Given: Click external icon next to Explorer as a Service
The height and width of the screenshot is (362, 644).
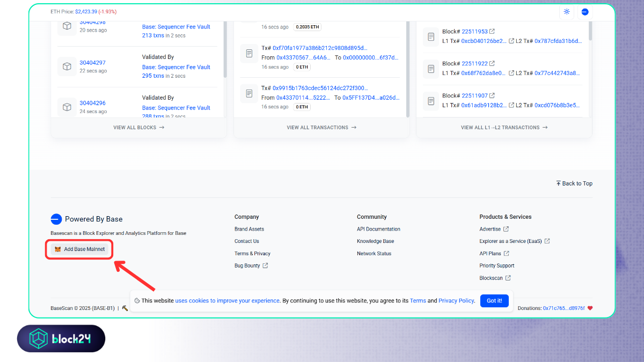Looking at the screenshot, I should (547, 241).
